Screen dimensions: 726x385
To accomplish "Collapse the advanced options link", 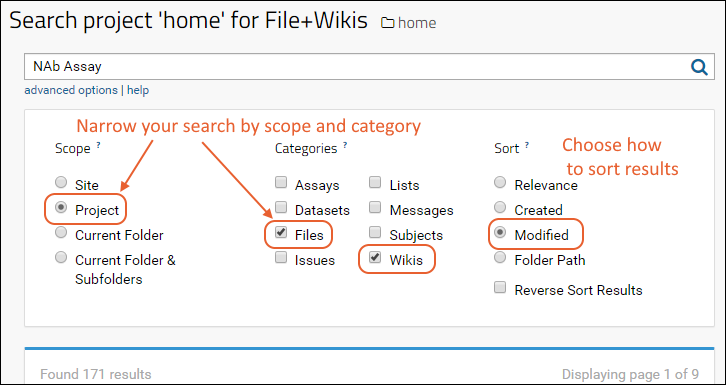I will [71, 90].
